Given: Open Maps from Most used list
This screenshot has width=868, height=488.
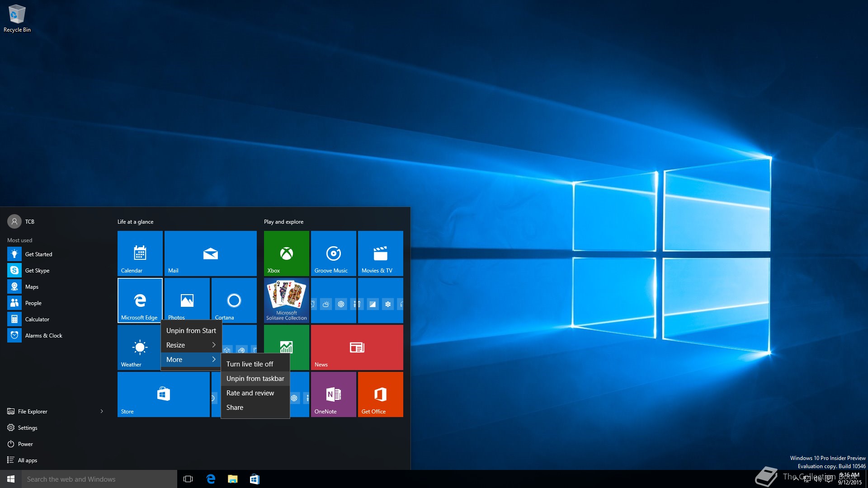Looking at the screenshot, I should 56,287.
